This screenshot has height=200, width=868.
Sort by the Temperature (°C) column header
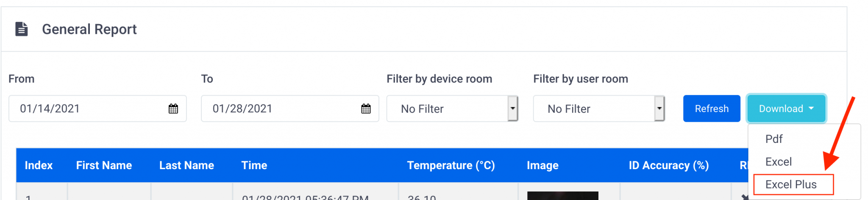coord(451,165)
